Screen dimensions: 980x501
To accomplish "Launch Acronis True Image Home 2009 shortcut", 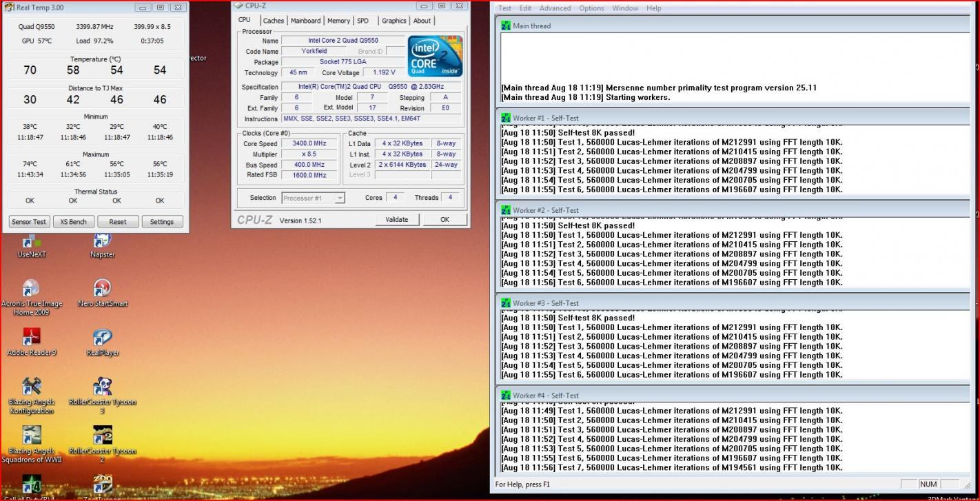I will pyautogui.click(x=32, y=298).
